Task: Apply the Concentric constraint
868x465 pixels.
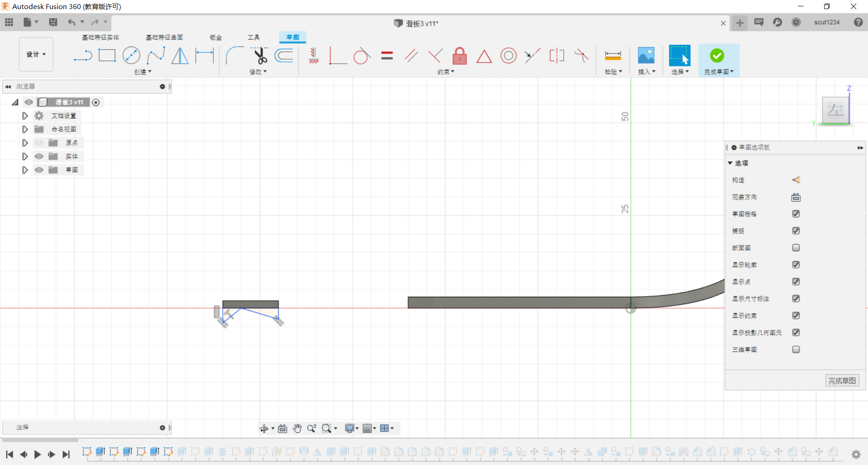Action: point(509,56)
